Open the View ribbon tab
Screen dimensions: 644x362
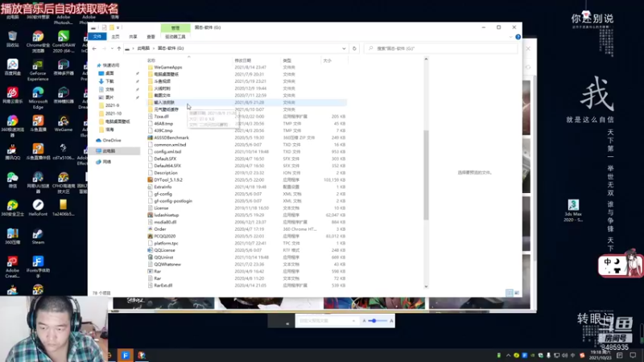click(x=151, y=36)
